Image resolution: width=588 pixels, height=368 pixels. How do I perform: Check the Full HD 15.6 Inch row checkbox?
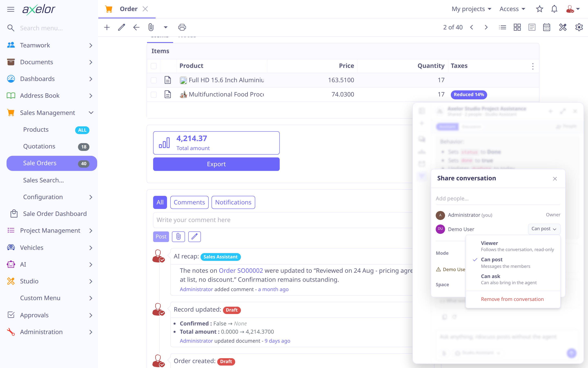154,80
